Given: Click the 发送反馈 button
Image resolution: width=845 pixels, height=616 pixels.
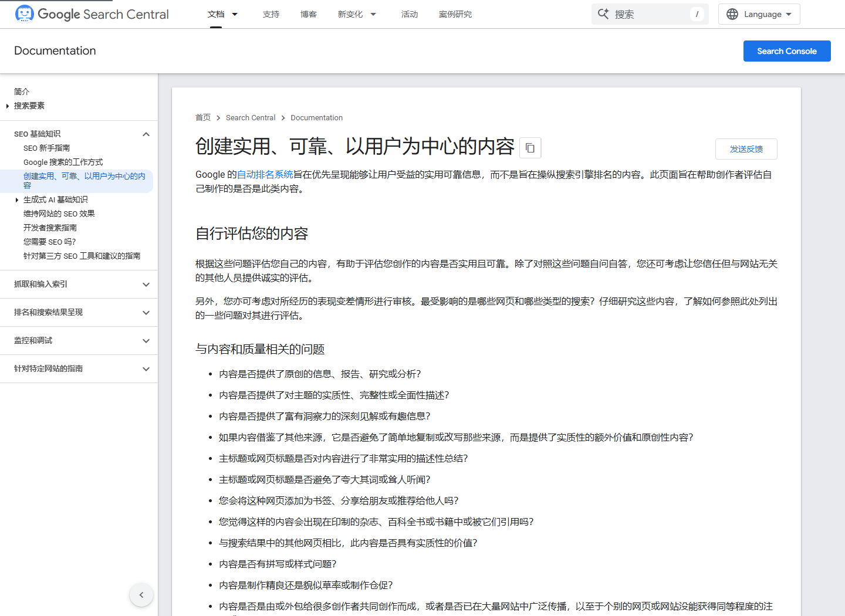Looking at the screenshot, I should (x=746, y=149).
